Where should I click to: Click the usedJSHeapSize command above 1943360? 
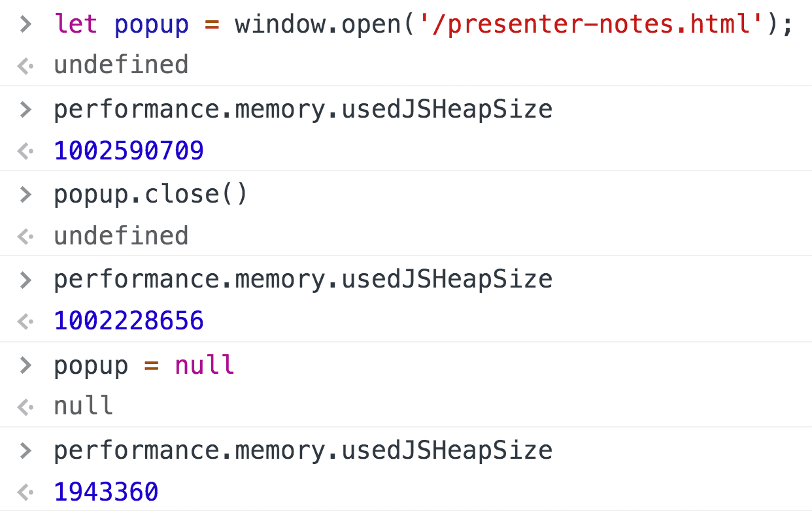303,450
